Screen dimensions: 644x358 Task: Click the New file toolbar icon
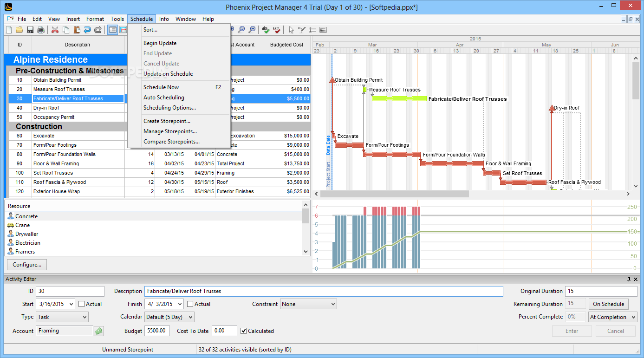pyautogui.click(x=9, y=30)
